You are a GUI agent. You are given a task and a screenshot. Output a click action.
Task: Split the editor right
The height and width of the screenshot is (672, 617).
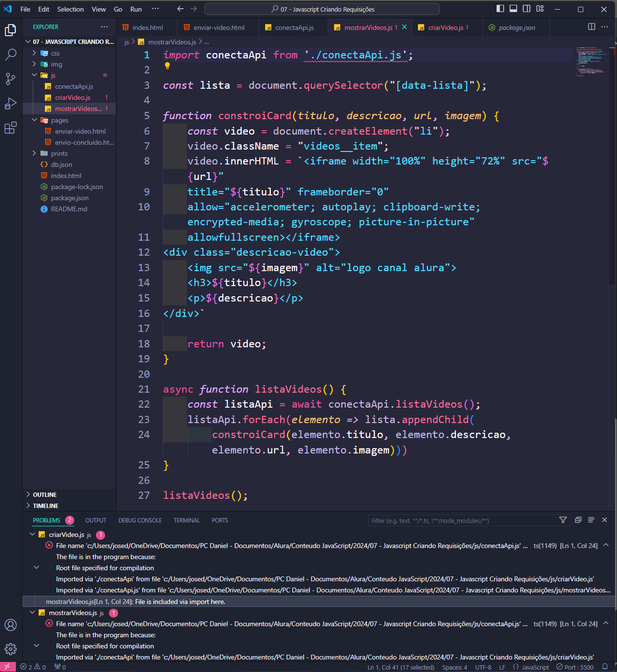[591, 27]
